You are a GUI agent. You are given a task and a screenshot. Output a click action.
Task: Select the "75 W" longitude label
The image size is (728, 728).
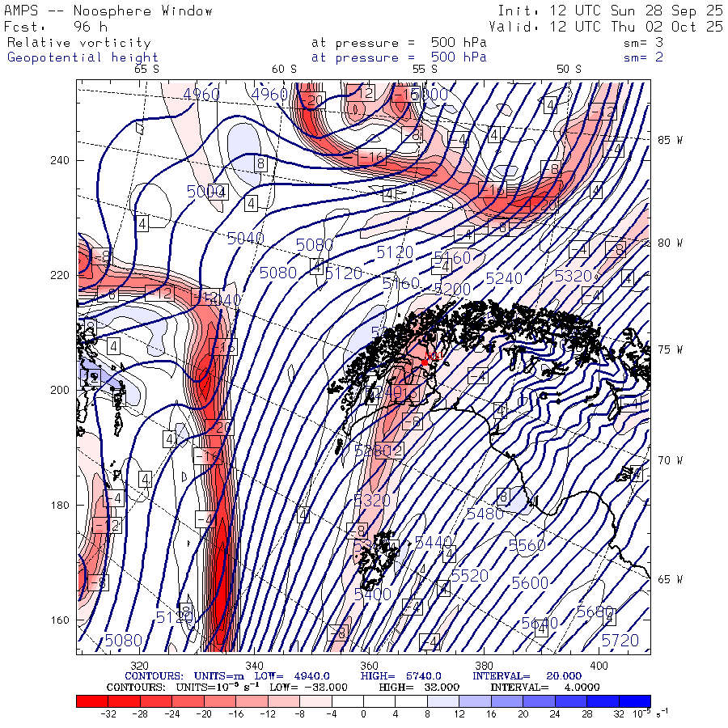coord(670,349)
